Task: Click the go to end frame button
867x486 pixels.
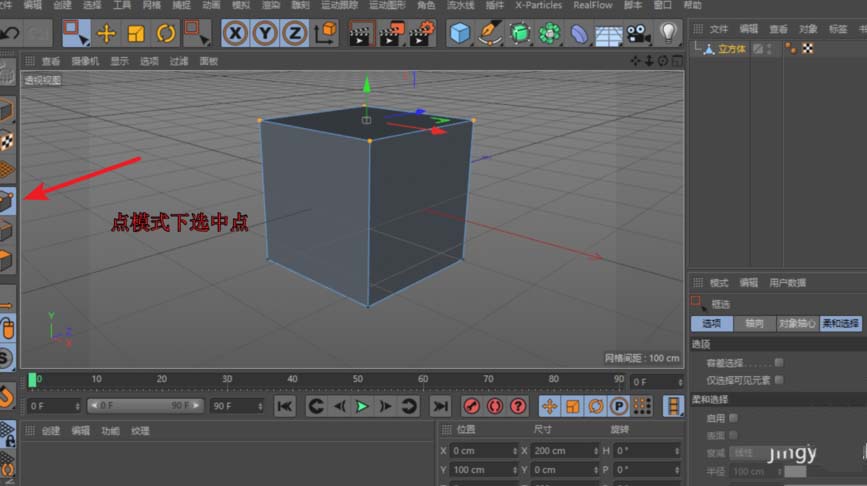Action: [x=440, y=406]
